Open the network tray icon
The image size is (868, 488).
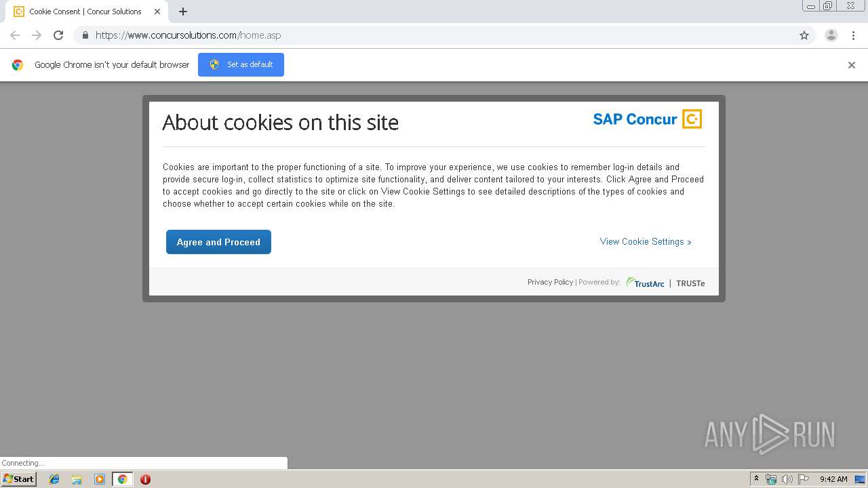click(771, 479)
